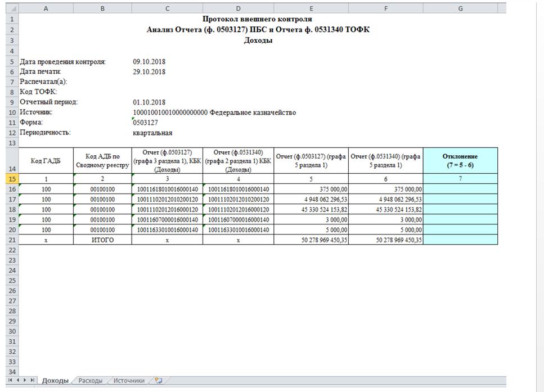Image resolution: width=544 pixels, height=392 pixels.
Task: Click the Отклонение (7 = 5 - 6) header cell
Action: 460,161
